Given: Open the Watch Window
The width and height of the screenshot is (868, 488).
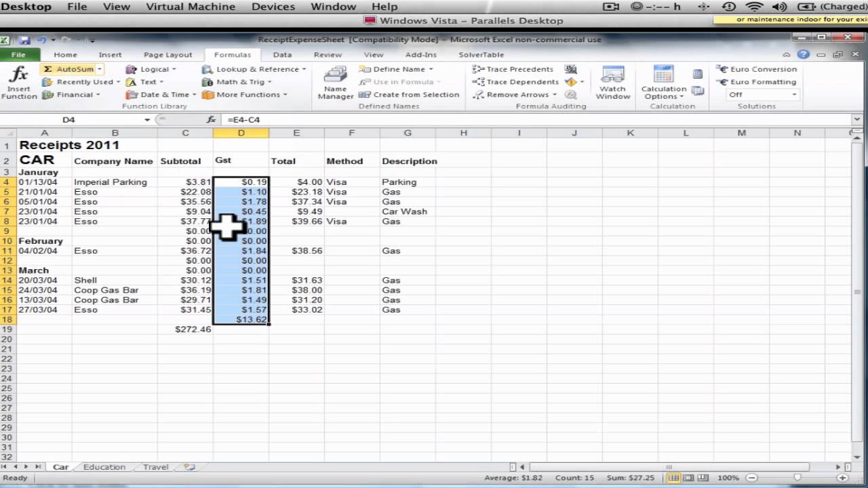Looking at the screenshot, I should click(x=612, y=83).
